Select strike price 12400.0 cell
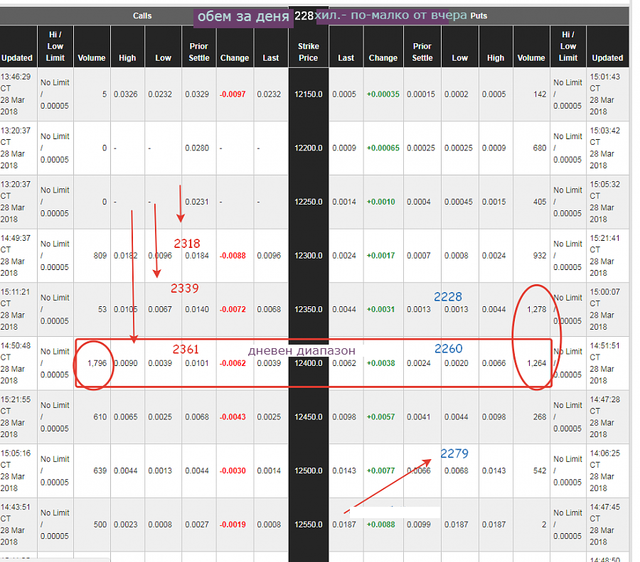This screenshot has width=640, height=562. pyautogui.click(x=308, y=363)
